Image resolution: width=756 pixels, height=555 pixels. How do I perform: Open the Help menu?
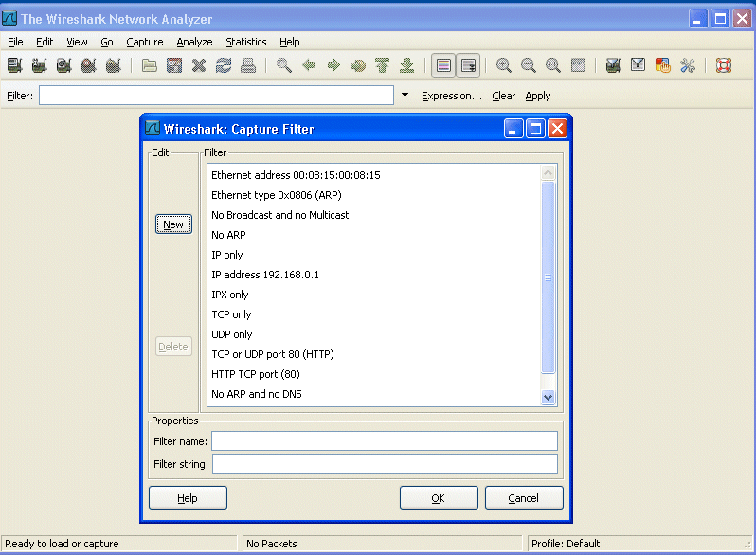[x=290, y=42]
